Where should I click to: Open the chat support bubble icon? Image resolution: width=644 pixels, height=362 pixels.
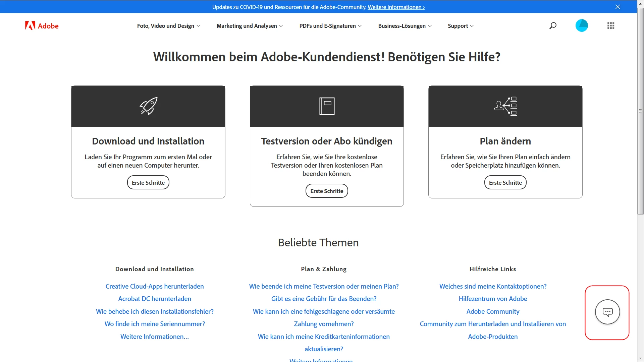[x=607, y=312]
